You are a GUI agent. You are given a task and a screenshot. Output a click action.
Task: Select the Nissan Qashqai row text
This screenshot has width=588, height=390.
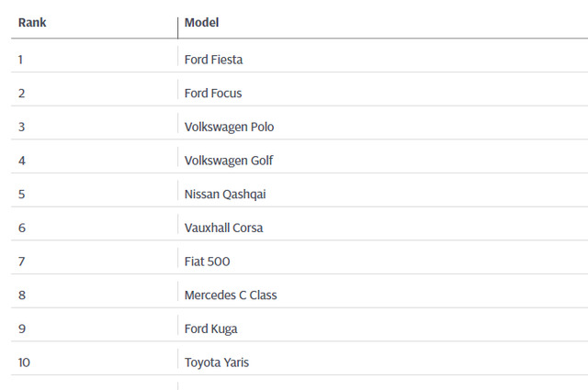point(225,195)
